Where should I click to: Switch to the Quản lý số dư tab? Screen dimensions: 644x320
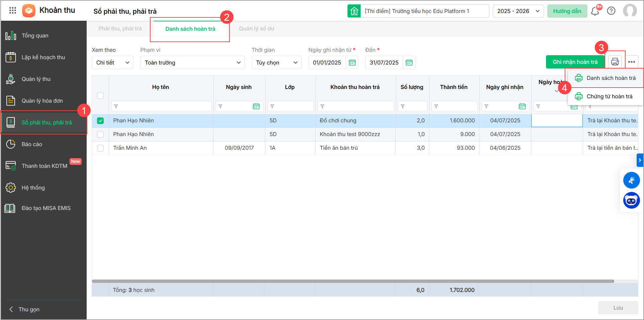pyautogui.click(x=257, y=29)
